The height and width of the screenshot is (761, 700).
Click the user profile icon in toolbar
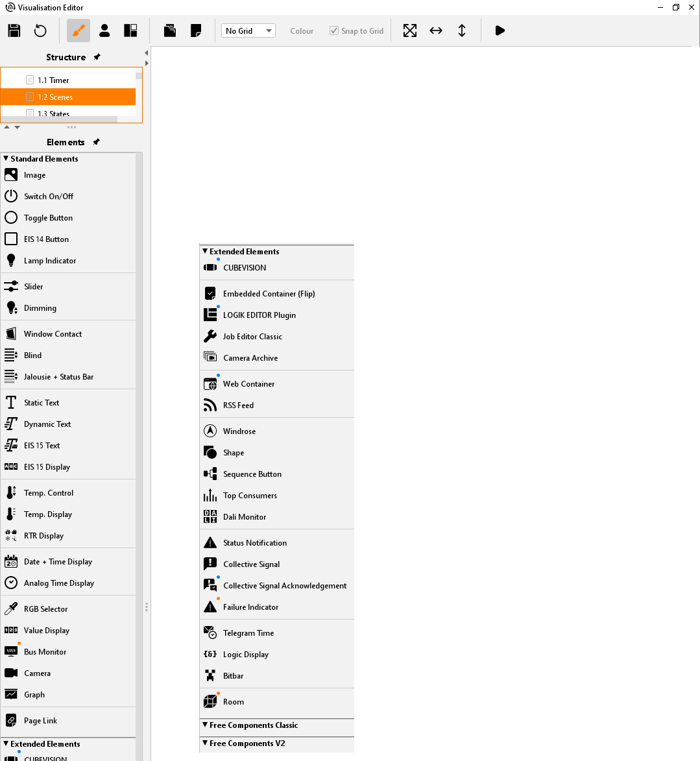click(x=104, y=30)
